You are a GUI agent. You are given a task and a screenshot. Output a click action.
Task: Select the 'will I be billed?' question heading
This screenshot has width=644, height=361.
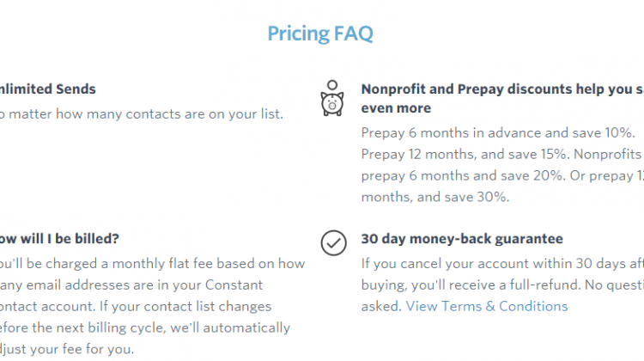tap(59, 238)
